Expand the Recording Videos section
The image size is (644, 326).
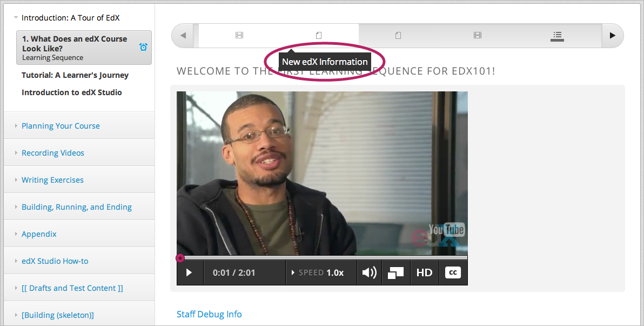click(53, 153)
